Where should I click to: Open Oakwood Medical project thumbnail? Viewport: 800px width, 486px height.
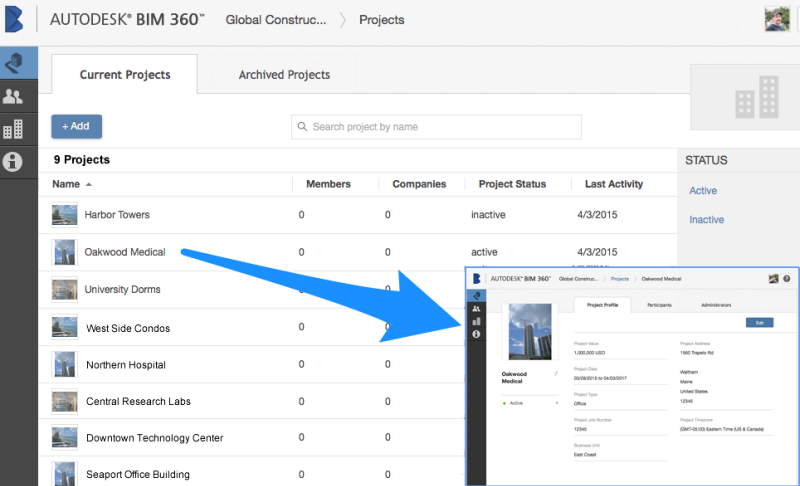pyautogui.click(x=65, y=252)
